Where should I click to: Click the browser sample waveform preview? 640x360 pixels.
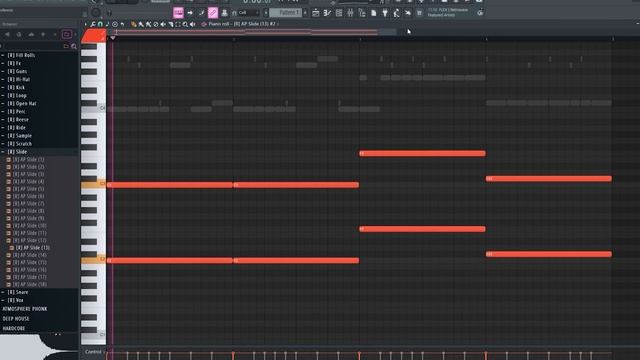click(39, 347)
